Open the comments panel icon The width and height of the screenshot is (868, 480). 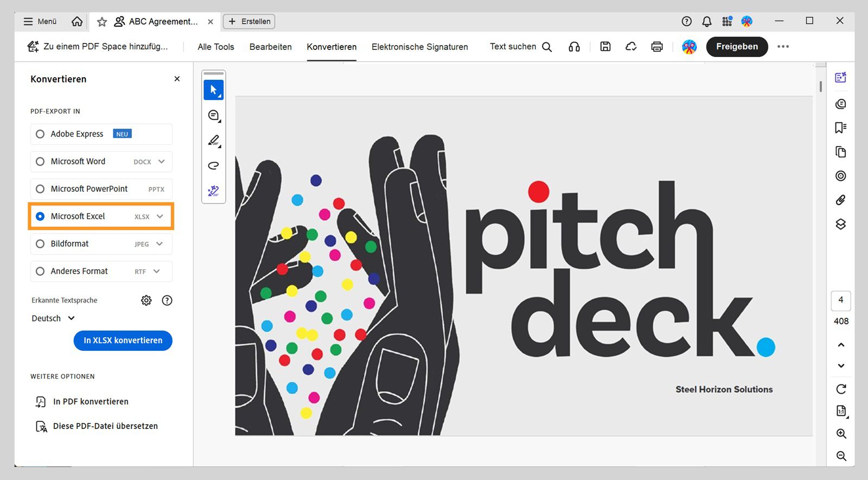[841, 104]
